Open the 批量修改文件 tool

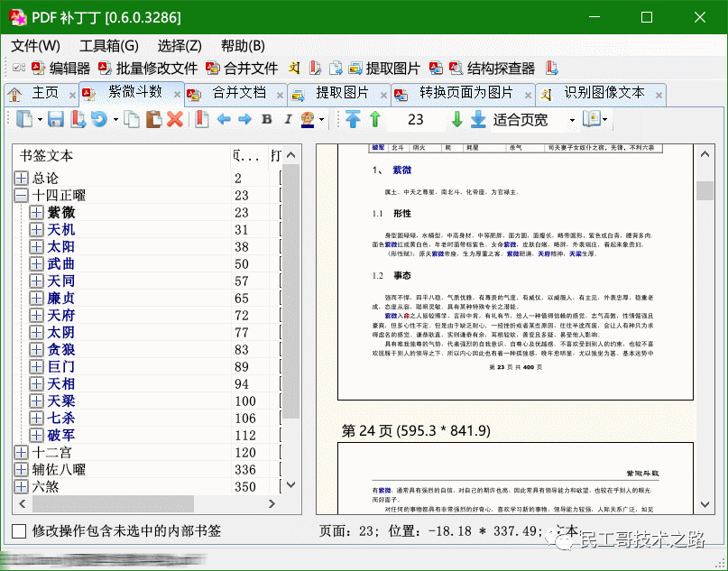pyautogui.click(x=148, y=69)
